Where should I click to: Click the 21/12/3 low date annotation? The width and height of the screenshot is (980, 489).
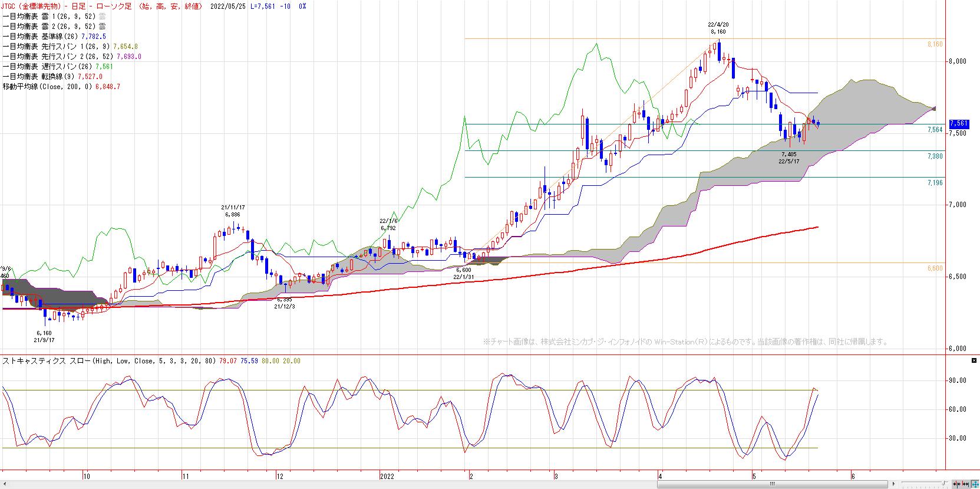286,307
